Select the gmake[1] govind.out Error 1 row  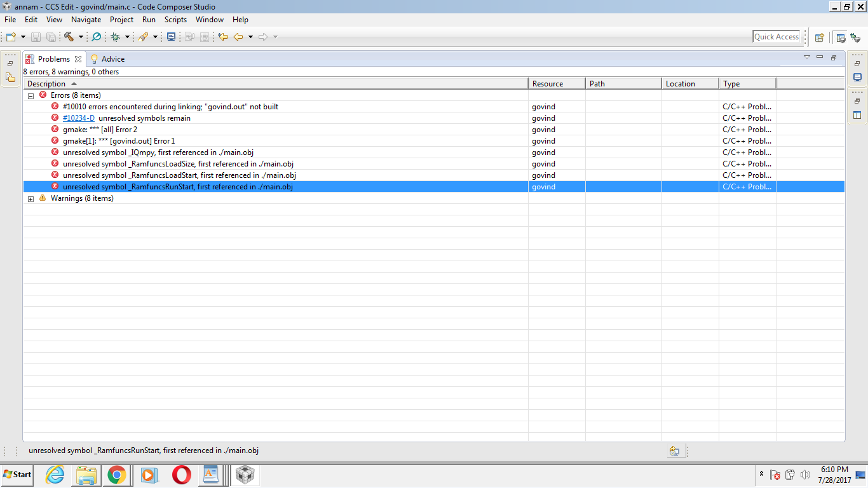pos(434,141)
